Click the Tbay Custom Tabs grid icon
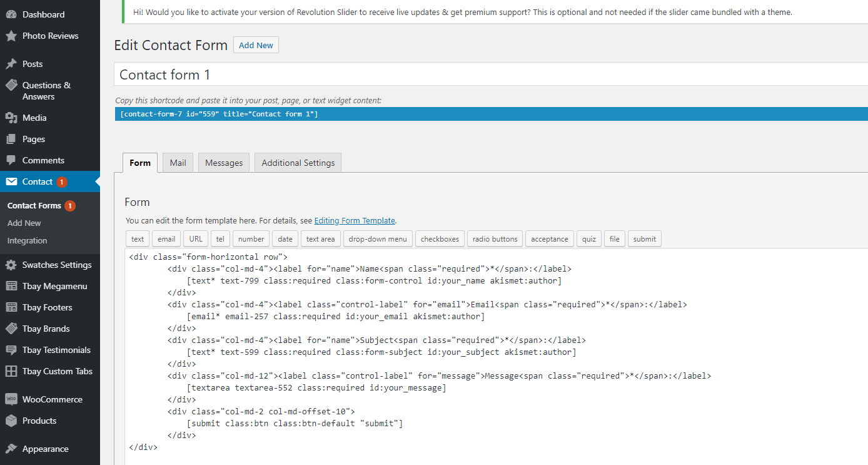 pyautogui.click(x=11, y=371)
